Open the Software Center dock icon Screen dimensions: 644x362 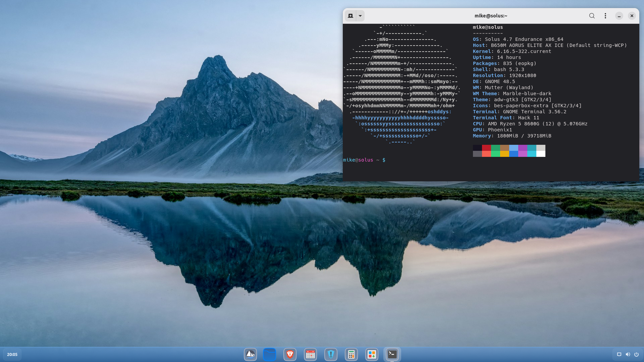coord(372,354)
